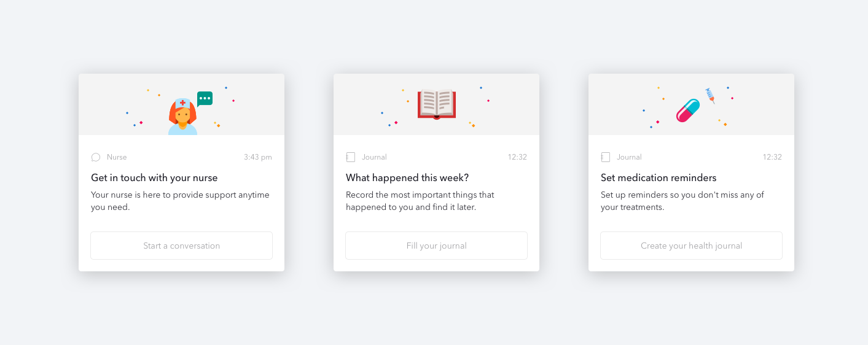Select the Nurse category label
Screen dimensions: 868x345
pyautogui.click(x=117, y=157)
